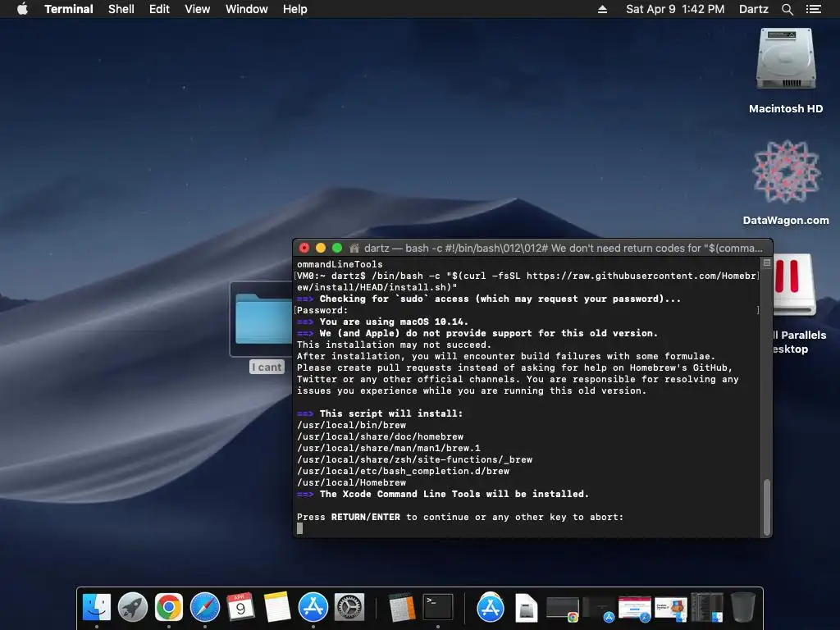Open the Edit menu
The image size is (840, 630).
click(159, 9)
